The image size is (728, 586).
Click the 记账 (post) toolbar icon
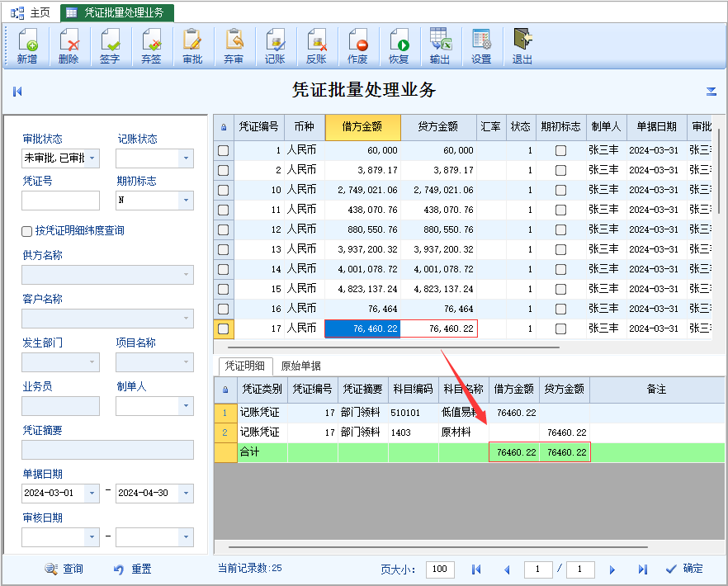[x=275, y=46]
